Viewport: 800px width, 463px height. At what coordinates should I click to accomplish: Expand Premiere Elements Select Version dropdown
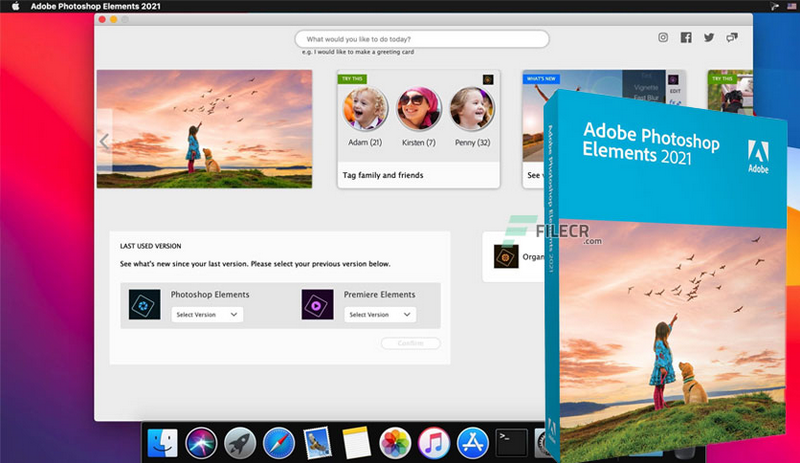point(380,314)
